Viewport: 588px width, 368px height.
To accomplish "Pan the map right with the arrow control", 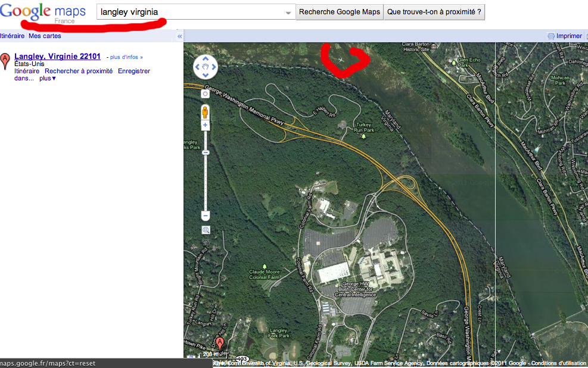I will [214, 67].
